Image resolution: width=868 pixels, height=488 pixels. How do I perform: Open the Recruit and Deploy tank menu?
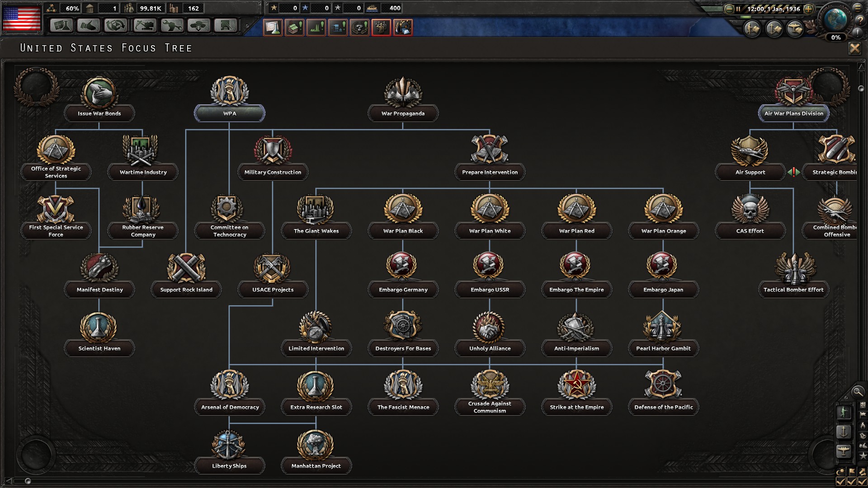click(x=198, y=25)
